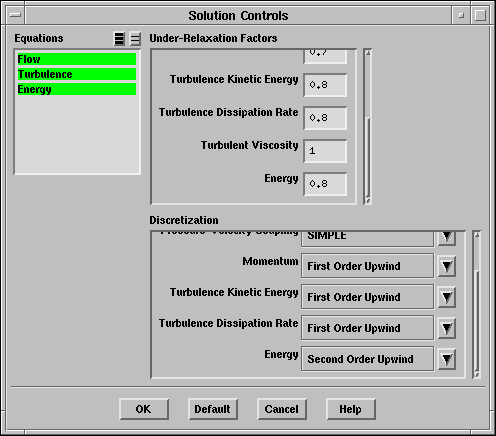This screenshot has height=436, width=496.
Task: Click Turbulence Dissipation Rate relaxation field
Action: [325, 118]
